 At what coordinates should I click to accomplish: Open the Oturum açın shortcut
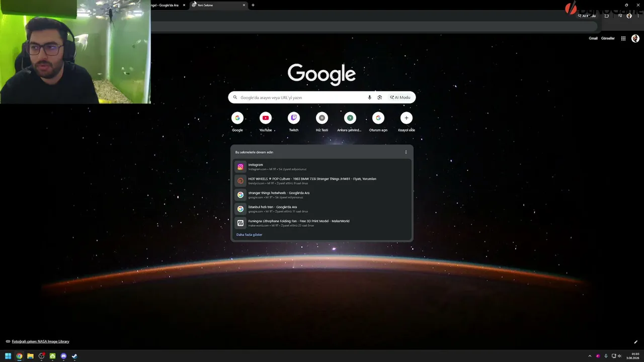pyautogui.click(x=378, y=122)
